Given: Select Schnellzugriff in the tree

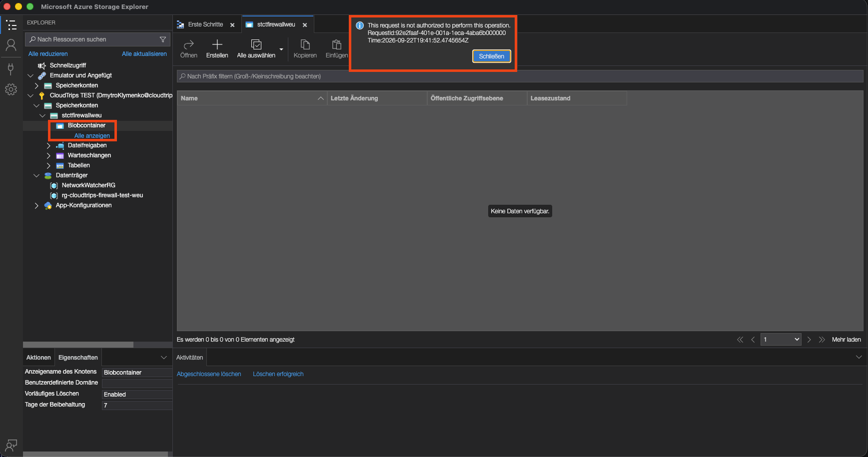Looking at the screenshot, I should 68,65.
